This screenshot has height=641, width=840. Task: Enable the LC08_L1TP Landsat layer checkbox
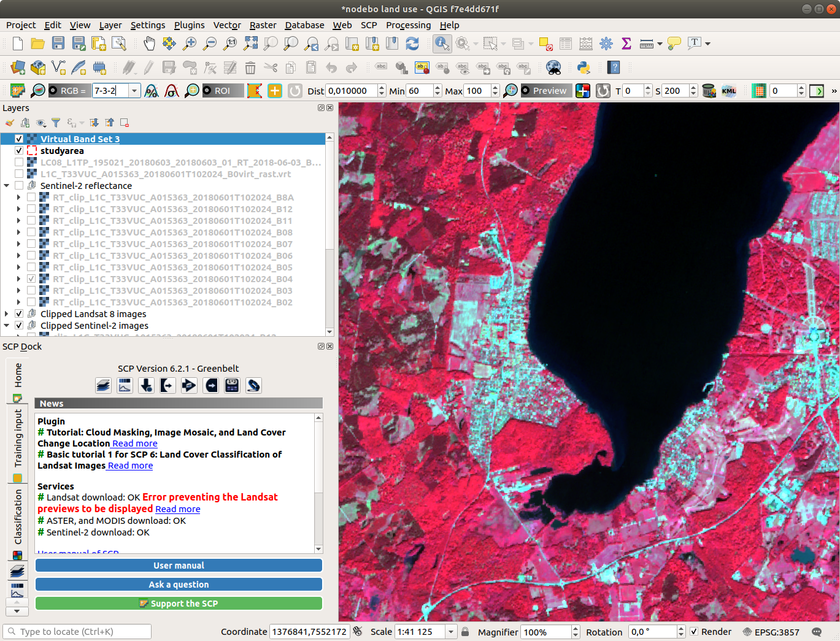click(19, 163)
